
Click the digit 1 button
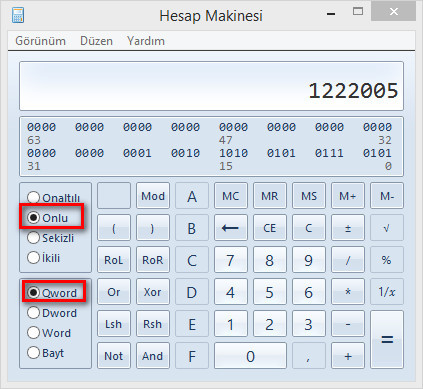pyautogui.click(x=231, y=324)
